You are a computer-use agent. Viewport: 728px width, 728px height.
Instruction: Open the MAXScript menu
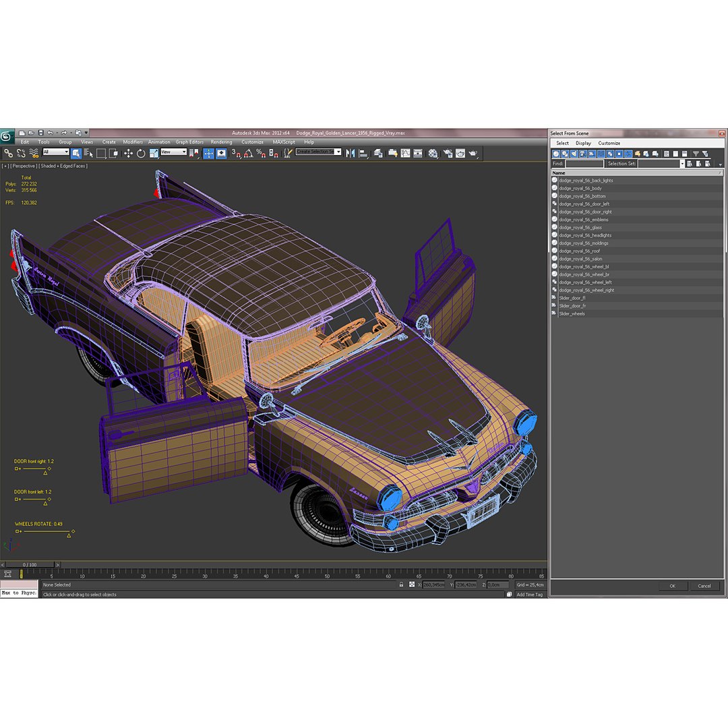284,142
